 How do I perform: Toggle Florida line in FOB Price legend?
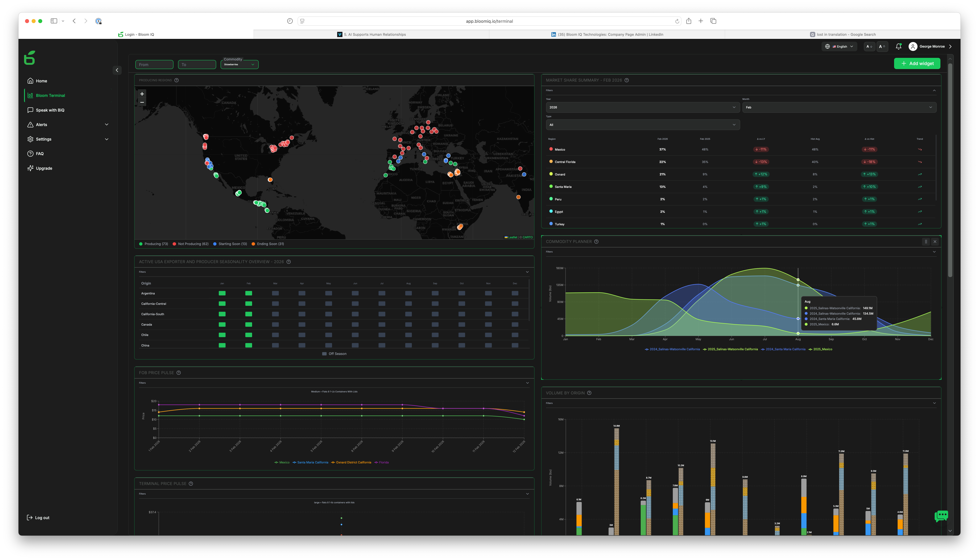(382, 462)
